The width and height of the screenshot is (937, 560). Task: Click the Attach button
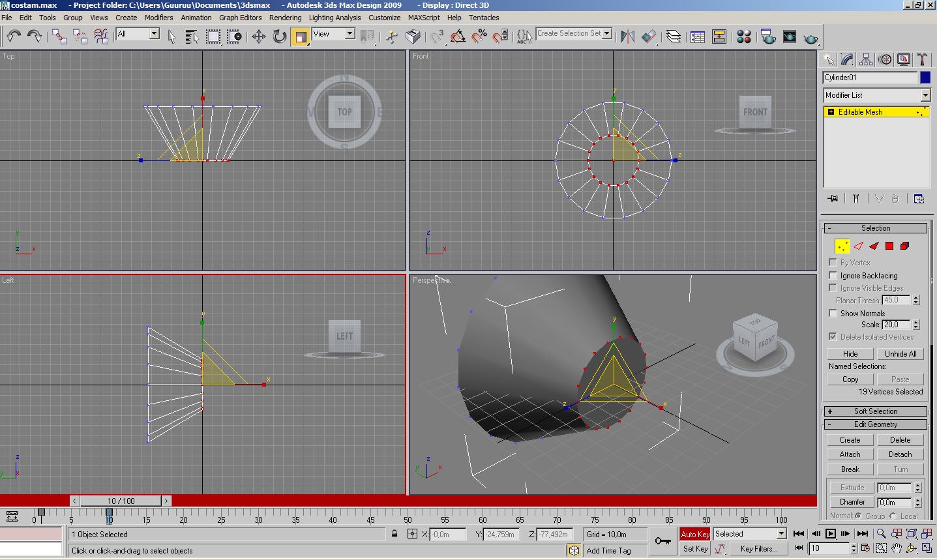point(850,454)
